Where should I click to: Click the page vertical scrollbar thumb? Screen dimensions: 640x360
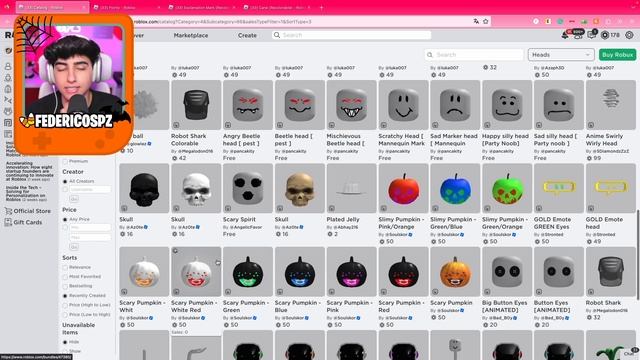[x=638, y=255]
